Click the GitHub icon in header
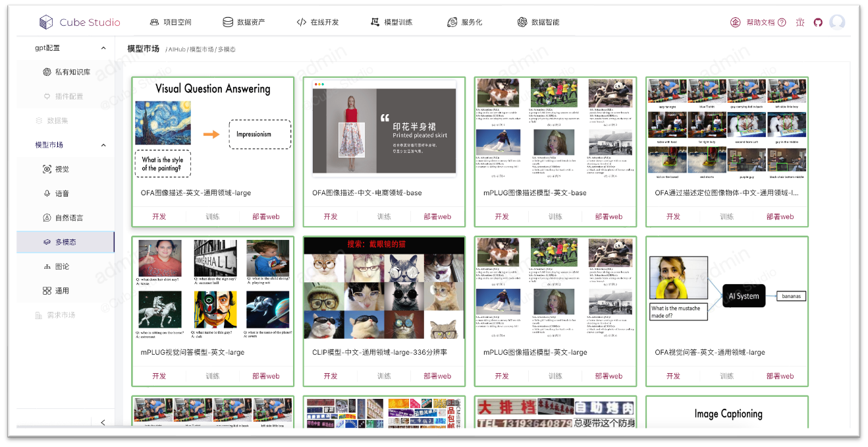The height and width of the screenshot is (447, 868). 818,22
